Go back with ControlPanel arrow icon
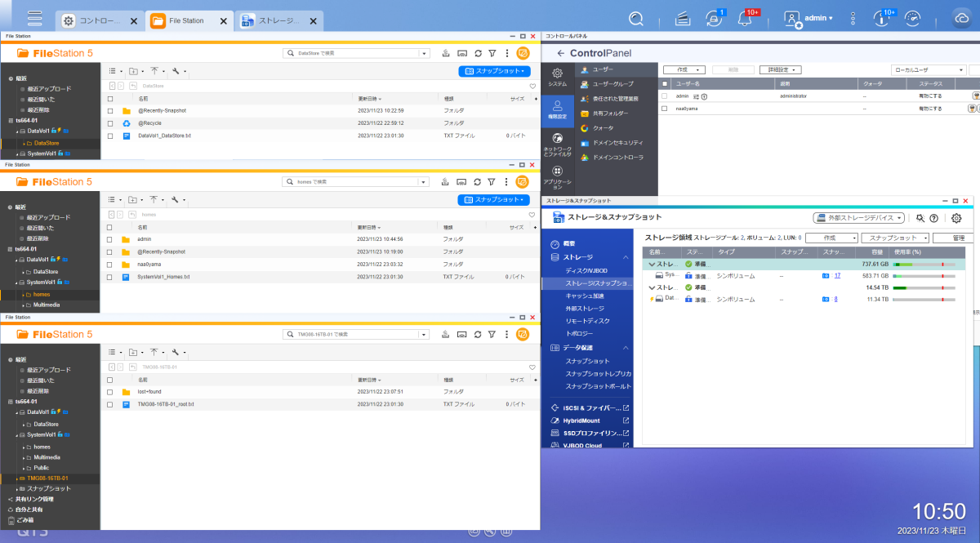The image size is (980, 543). (561, 53)
